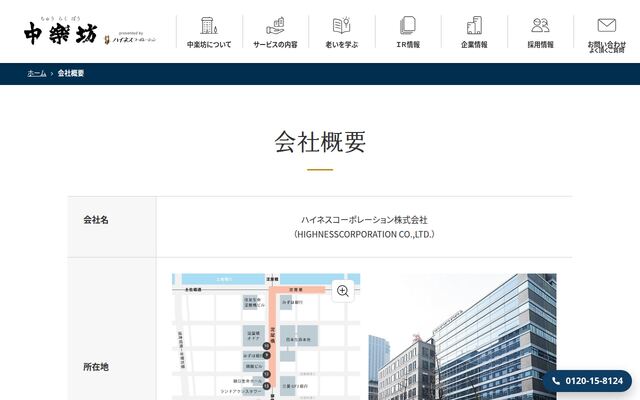640x400 pixels.
Task: Select the 会社概要 breadcrumb text
Action: [x=71, y=73]
